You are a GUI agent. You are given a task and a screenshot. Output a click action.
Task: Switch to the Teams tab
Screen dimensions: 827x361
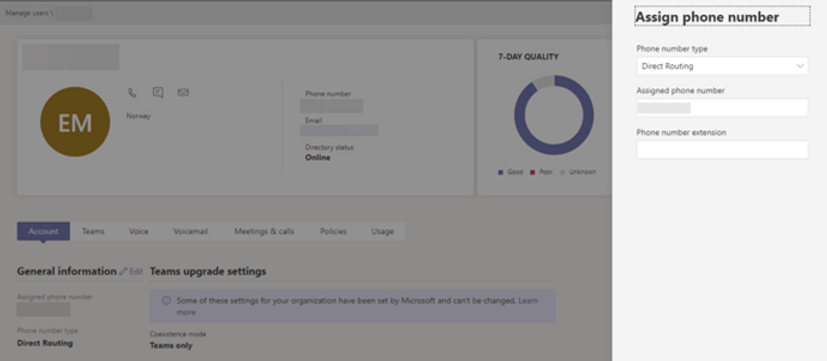tap(93, 231)
